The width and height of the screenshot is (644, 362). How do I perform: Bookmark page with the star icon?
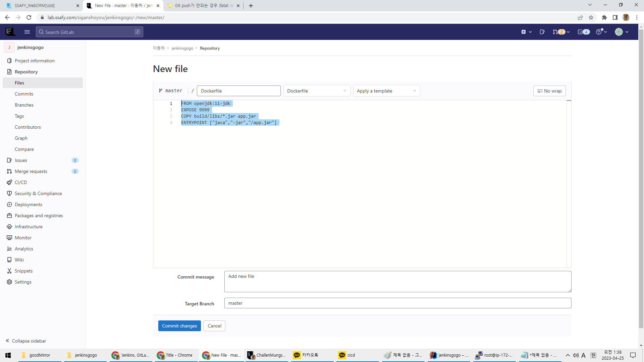591,17
